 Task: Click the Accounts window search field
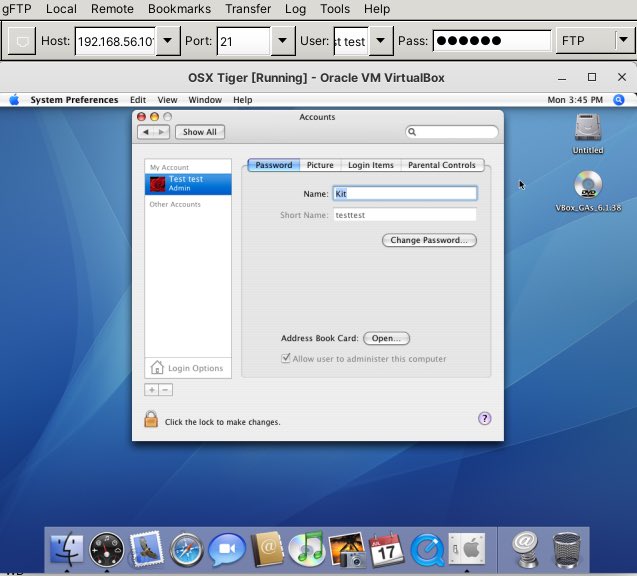click(452, 132)
